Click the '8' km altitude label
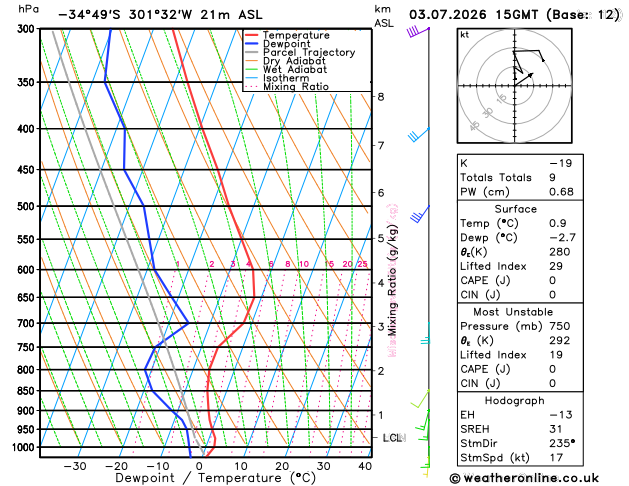The width and height of the screenshot is (629, 486). click(x=381, y=97)
